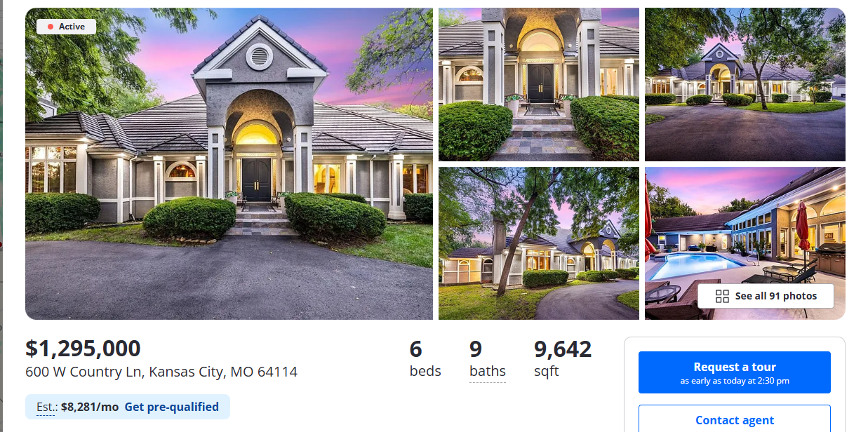Click the Active listing status badge
The width and height of the screenshot is (868, 432).
click(x=66, y=27)
